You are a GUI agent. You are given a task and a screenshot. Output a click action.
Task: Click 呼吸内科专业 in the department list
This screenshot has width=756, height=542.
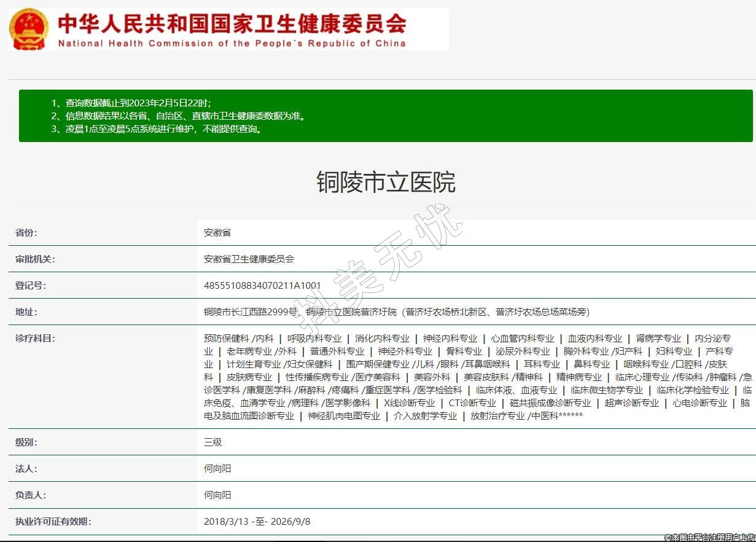point(314,338)
